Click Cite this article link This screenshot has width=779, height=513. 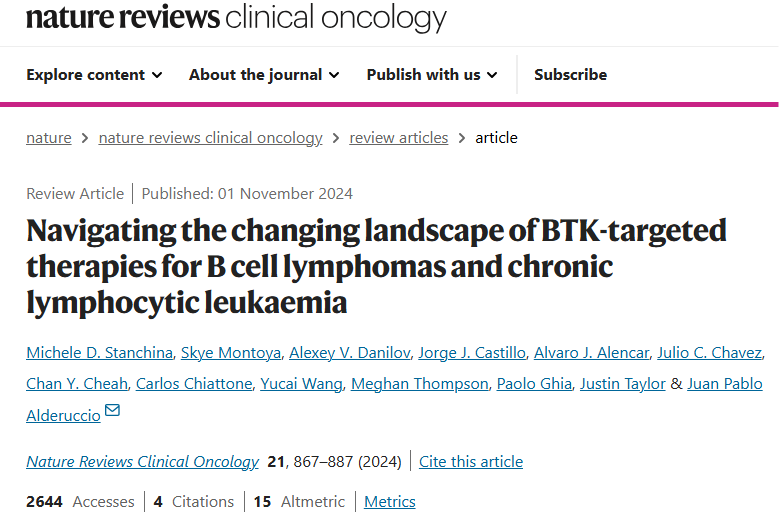471,461
